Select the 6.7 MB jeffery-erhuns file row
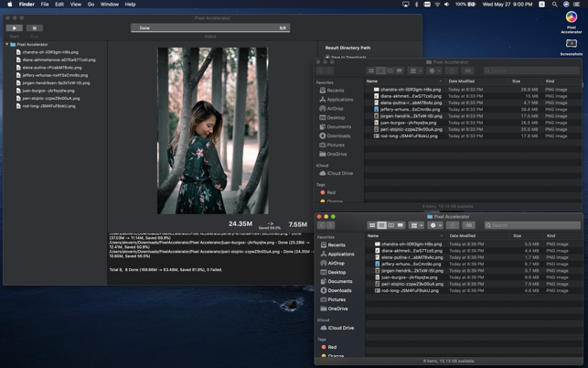Image resolution: width=588 pixels, height=368 pixels. (474, 264)
